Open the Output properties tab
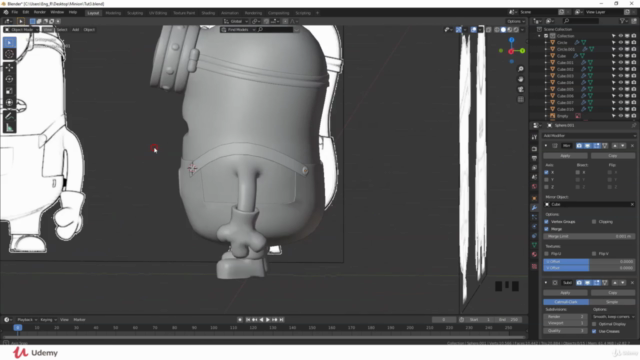 pos(534,158)
